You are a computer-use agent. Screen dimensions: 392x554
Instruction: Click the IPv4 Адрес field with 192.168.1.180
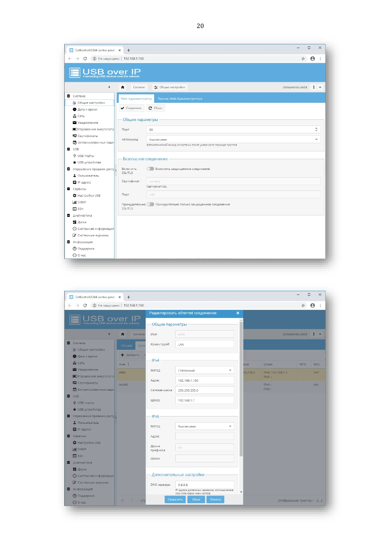click(205, 380)
